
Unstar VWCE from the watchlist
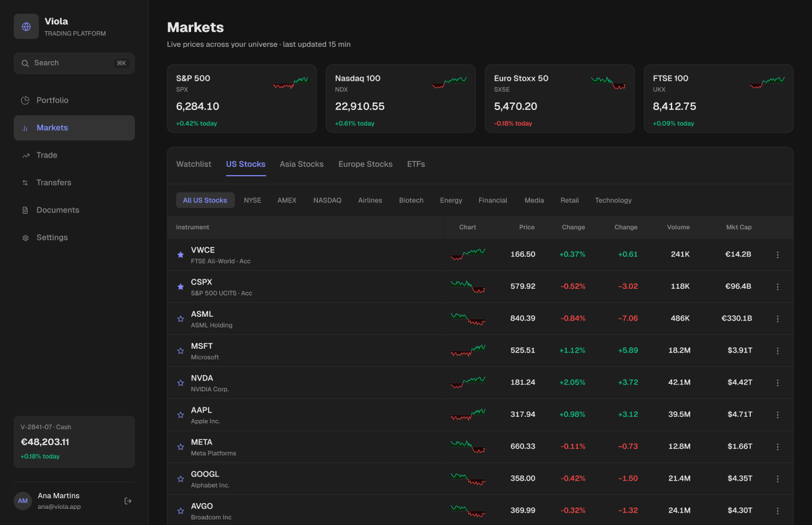pos(181,255)
